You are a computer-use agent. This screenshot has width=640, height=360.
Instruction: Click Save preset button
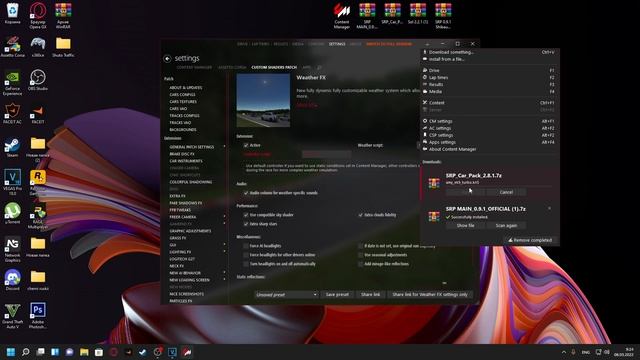coord(337,294)
